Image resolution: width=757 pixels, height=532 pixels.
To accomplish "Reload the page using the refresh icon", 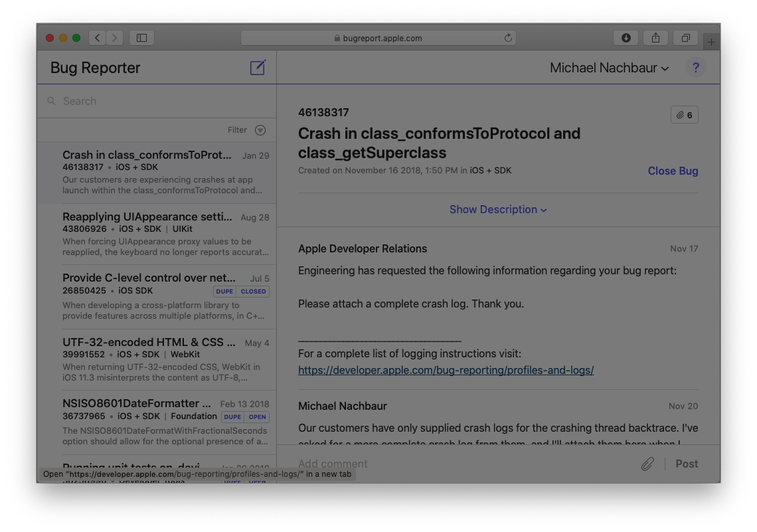I will click(509, 38).
